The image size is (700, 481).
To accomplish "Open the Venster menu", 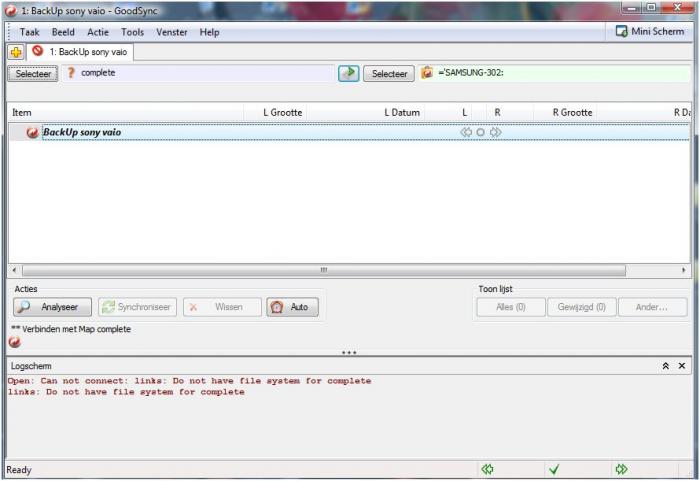I will coord(171,32).
